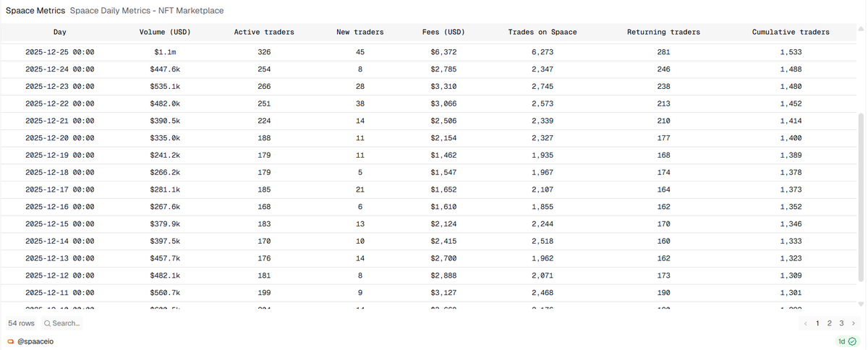The width and height of the screenshot is (868, 350).
Task: Sort by Active traders column header
Action: 264,32
